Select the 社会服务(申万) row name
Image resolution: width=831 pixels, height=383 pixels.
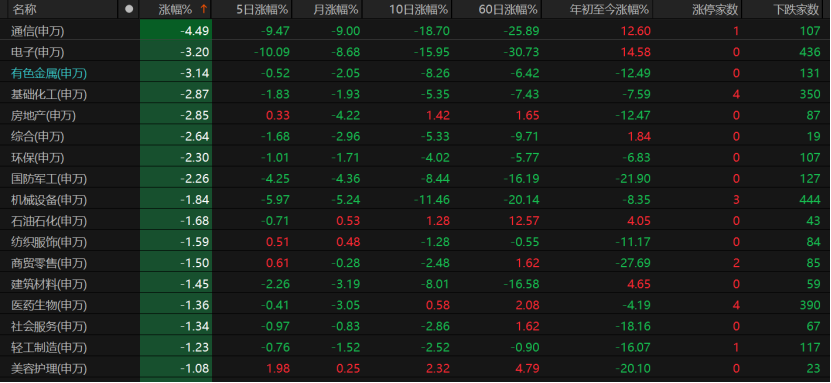(49, 326)
